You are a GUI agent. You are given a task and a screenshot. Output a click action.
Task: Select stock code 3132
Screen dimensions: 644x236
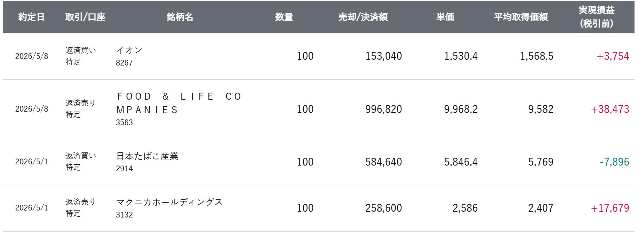125,215
